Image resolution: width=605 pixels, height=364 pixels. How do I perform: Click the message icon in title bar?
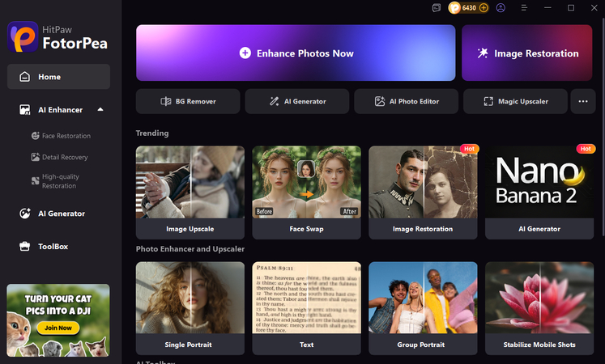pyautogui.click(x=437, y=8)
